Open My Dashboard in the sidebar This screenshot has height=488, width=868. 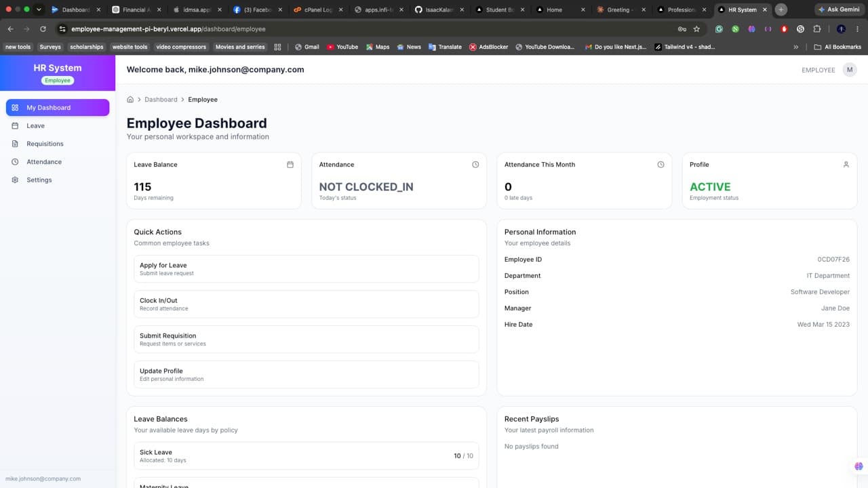(x=58, y=108)
